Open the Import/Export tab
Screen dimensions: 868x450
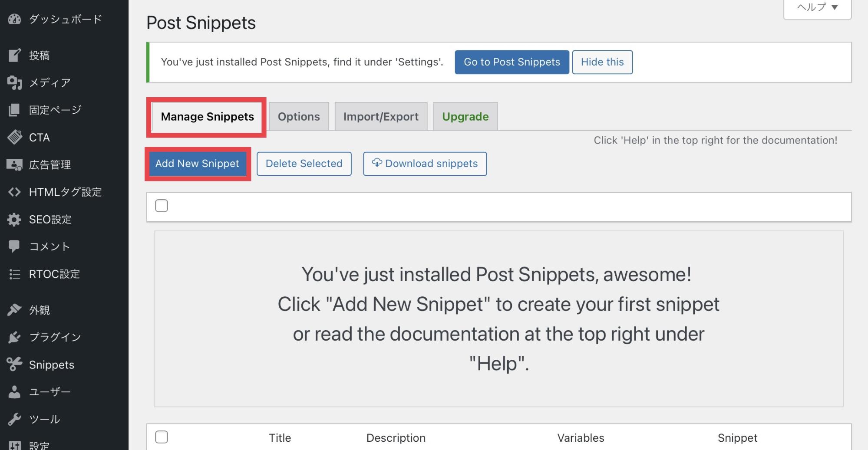point(381,117)
